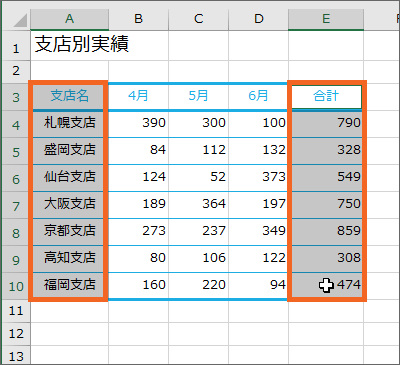Select column A header
This screenshot has width=400, height=365.
coord(69,19)
